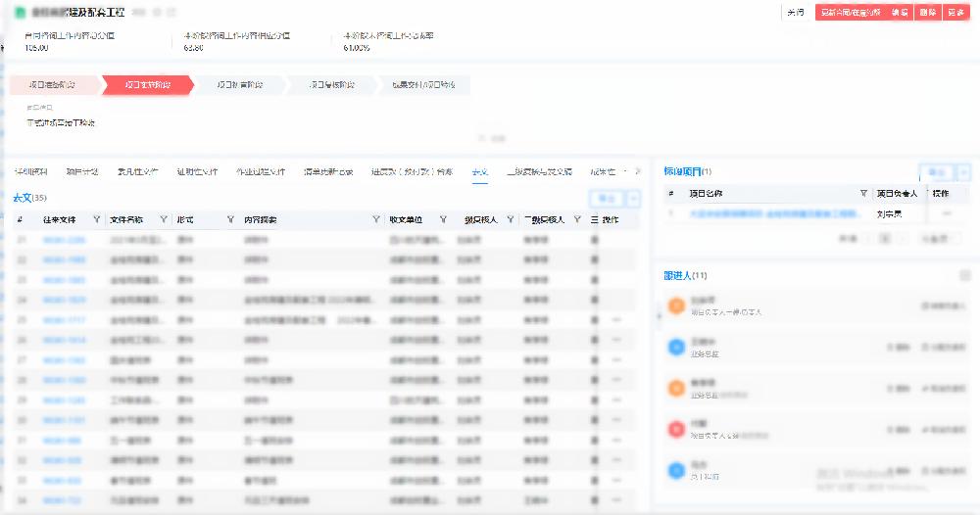Image resolution: width=980 pixels, height=515 pixels.
Task: Open more actions for table row 31
Action: [616, 440]
